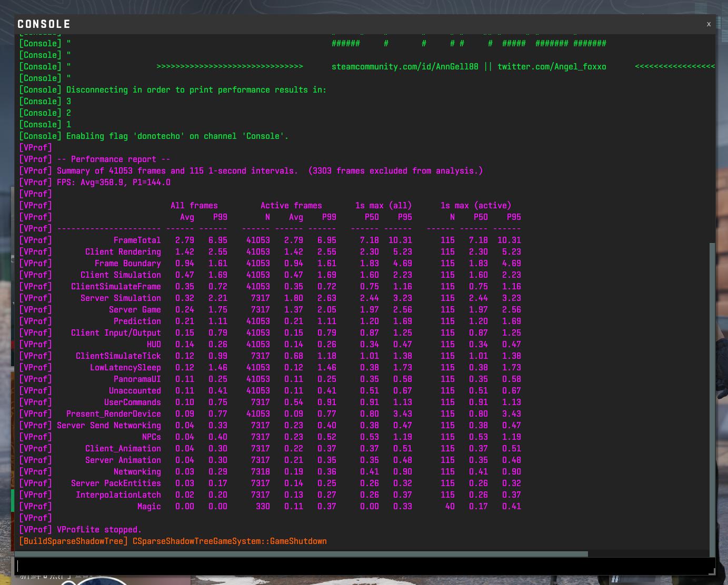Click the 3.43 value in Server Game… no, Present_RenderDevice row under 1s max (all)

click(403, 414)
